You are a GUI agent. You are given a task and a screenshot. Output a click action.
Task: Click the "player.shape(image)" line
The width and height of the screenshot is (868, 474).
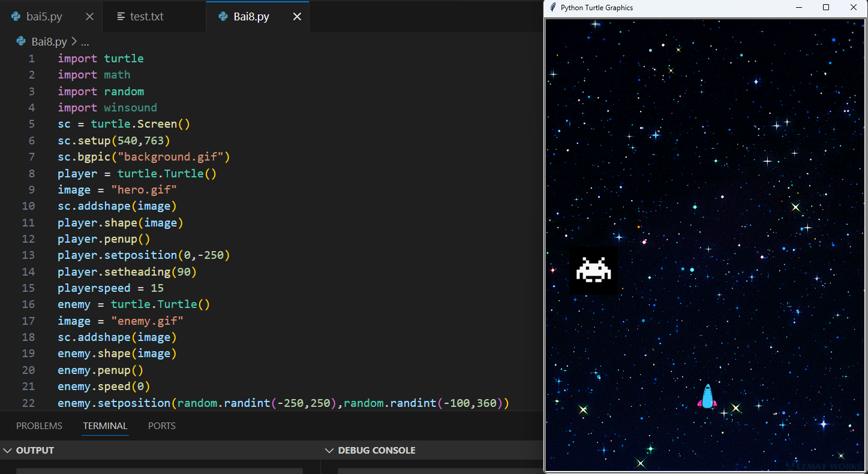pyautogui.click(x=121, y=223)
